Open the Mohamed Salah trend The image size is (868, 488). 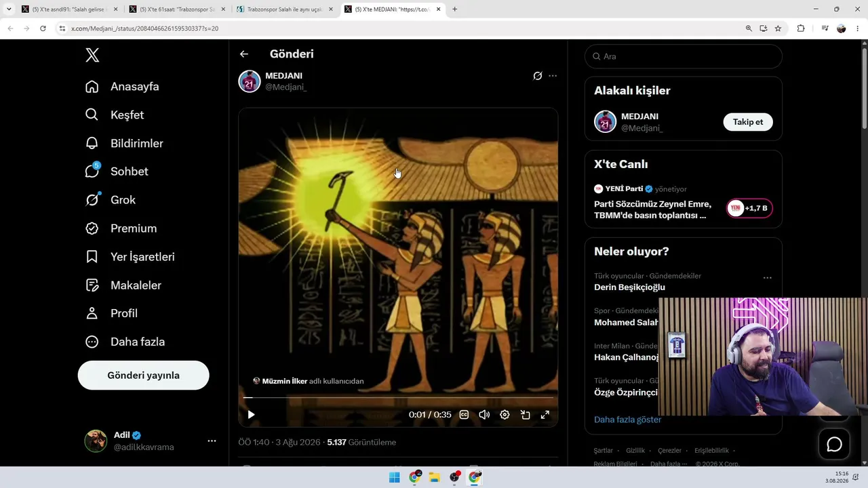point(626,323)
